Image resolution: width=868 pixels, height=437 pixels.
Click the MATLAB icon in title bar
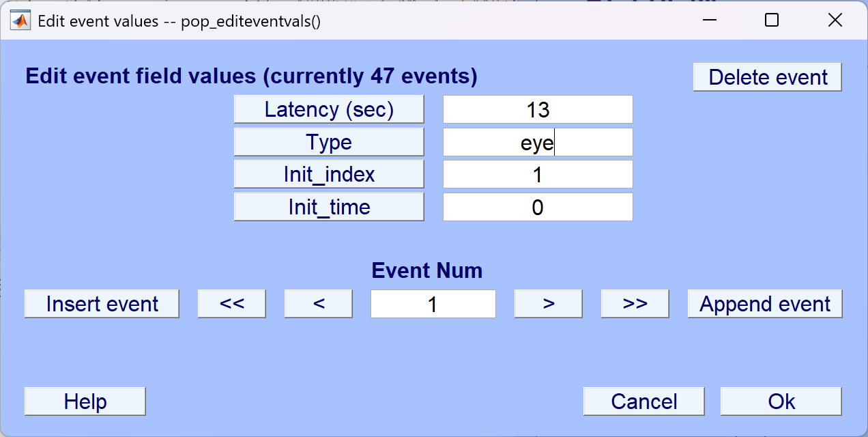21,20
